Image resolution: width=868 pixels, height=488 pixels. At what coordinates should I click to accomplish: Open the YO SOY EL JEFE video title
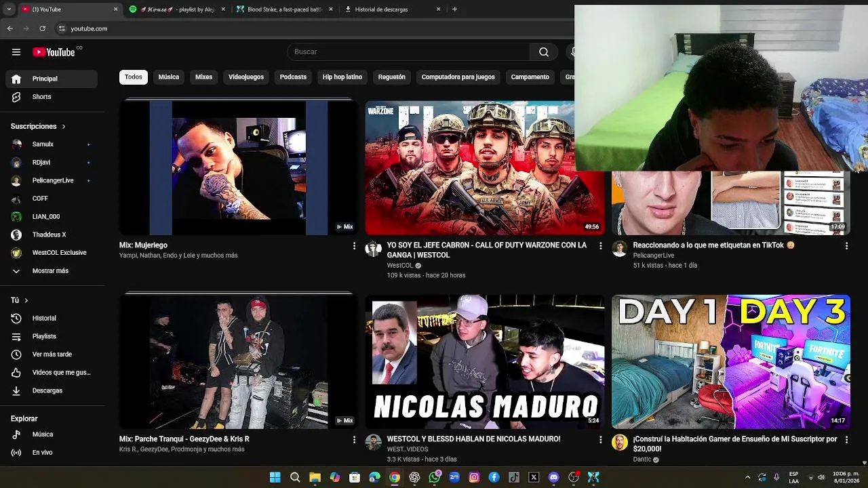click(x=487, y=250)
